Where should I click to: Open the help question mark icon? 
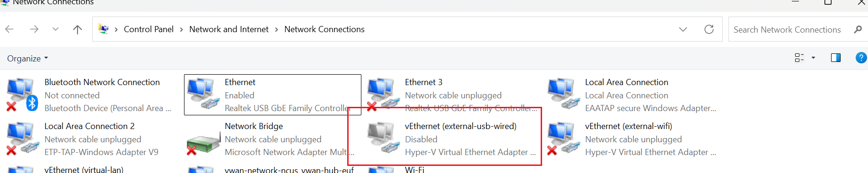[x=861, y=58]
